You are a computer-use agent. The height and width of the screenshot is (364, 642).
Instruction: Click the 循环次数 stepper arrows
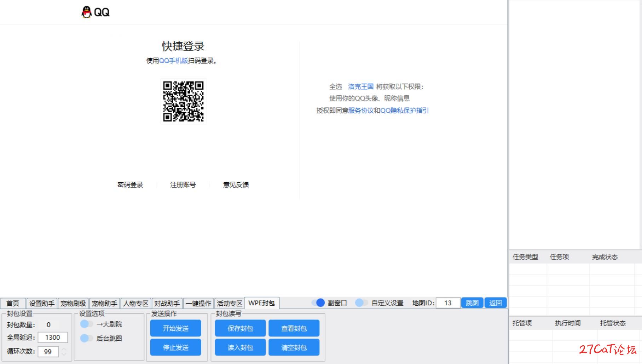64,351
